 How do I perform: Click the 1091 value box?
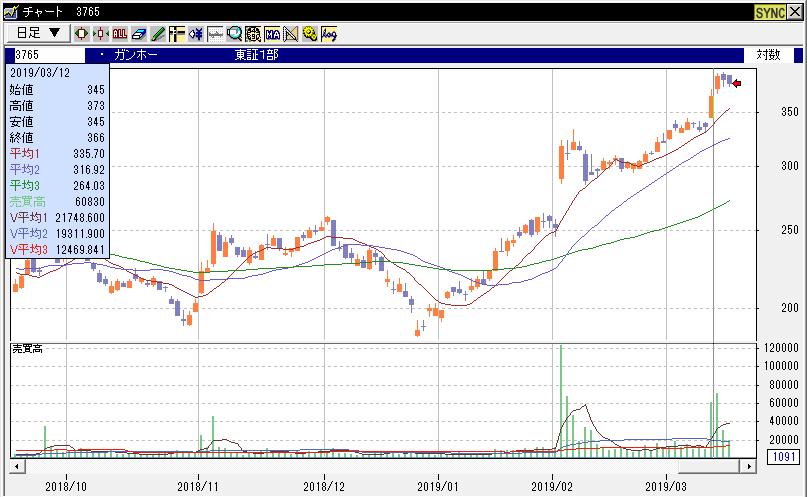781,457
